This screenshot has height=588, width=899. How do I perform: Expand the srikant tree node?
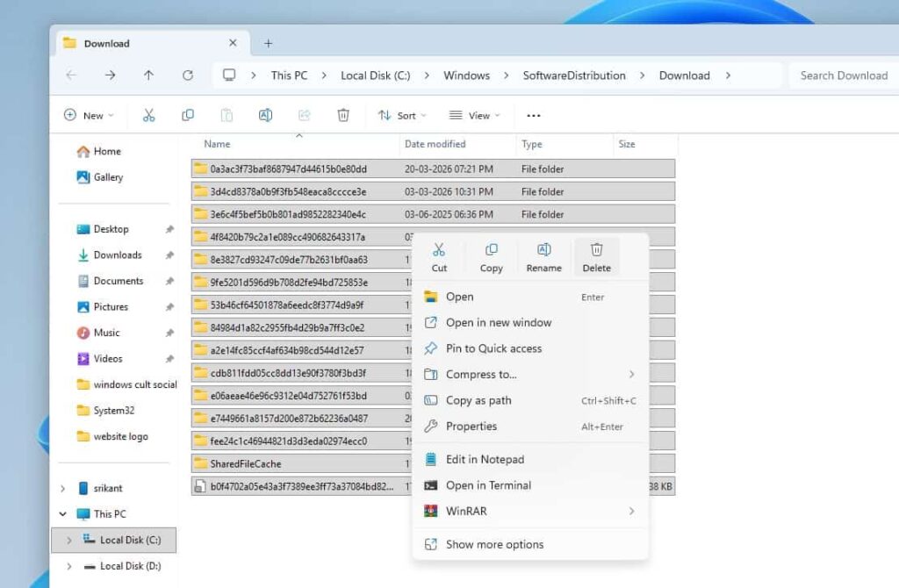(63, 488)
